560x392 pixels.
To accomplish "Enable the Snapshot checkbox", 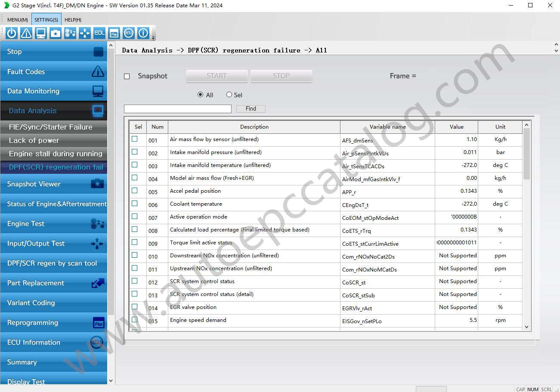I will [127, 76].
